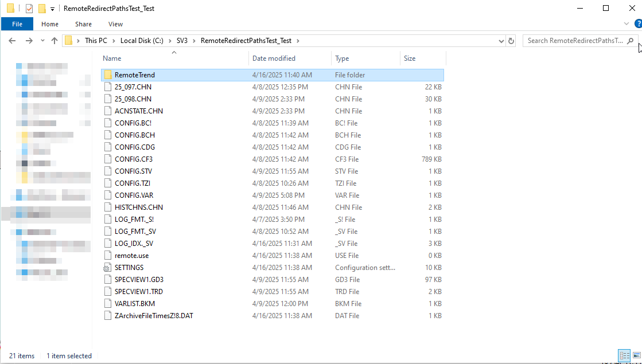Open the Help question mark icon
The height and width of the screenshot is (364, 642).
click(637, 24)
